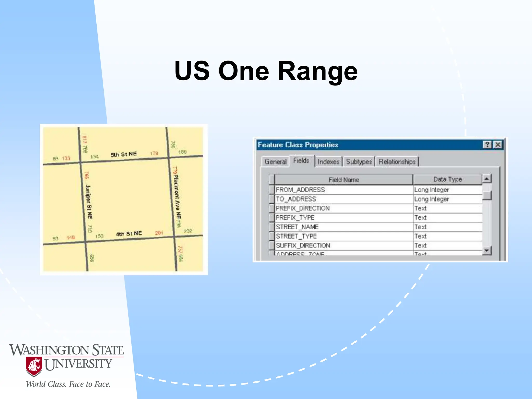Switch to the Indexes tab
This screenshot has height=399, width=532.
click(328, 162)
